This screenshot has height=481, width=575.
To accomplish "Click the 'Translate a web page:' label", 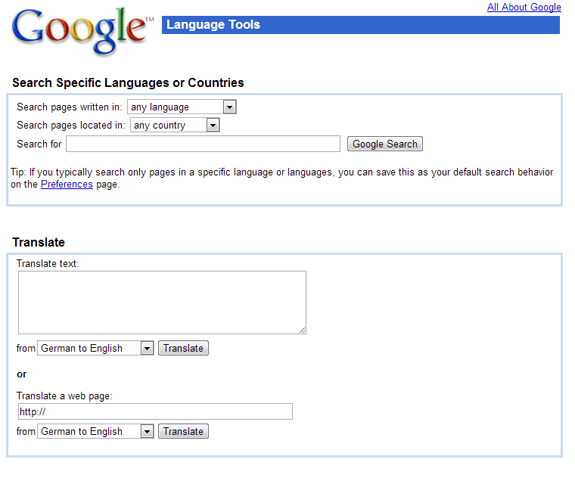I will pyautogui.click(x=65, y=396).
